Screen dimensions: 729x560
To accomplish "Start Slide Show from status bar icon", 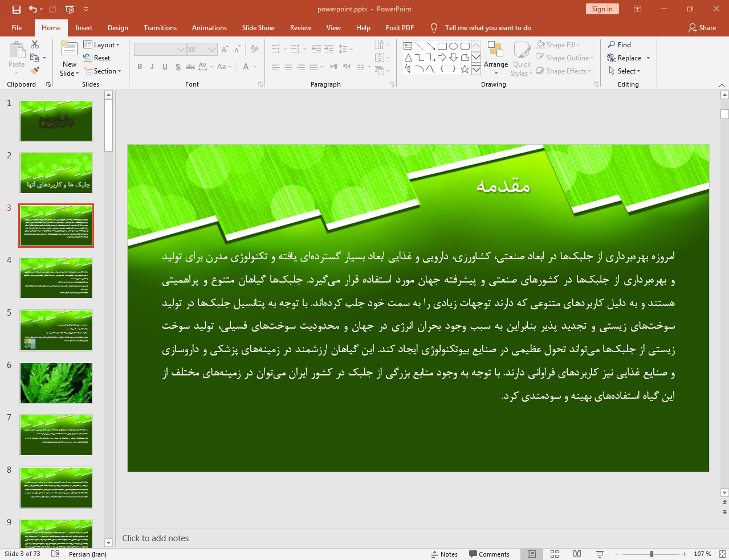I will 600,554.
